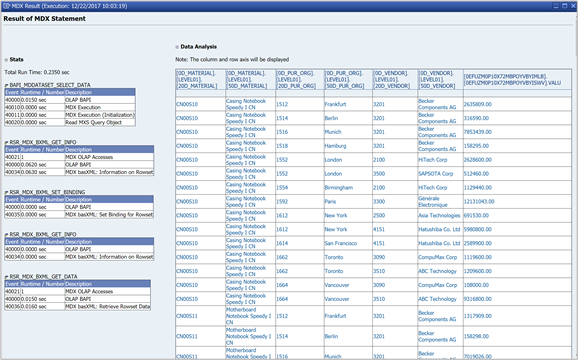Click event number 40010

[x=13, y=108]
